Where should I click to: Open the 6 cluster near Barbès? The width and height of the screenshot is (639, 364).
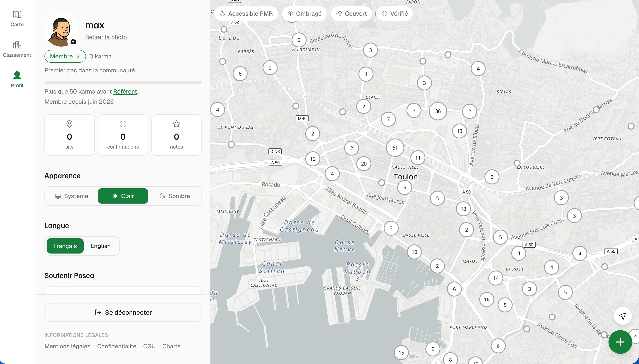coord(240,74)
